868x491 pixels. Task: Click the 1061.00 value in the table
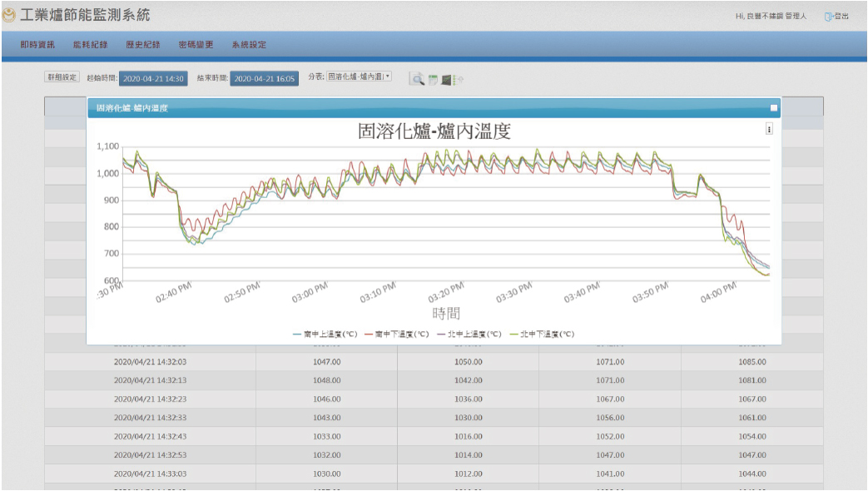(x=752, y=418)
